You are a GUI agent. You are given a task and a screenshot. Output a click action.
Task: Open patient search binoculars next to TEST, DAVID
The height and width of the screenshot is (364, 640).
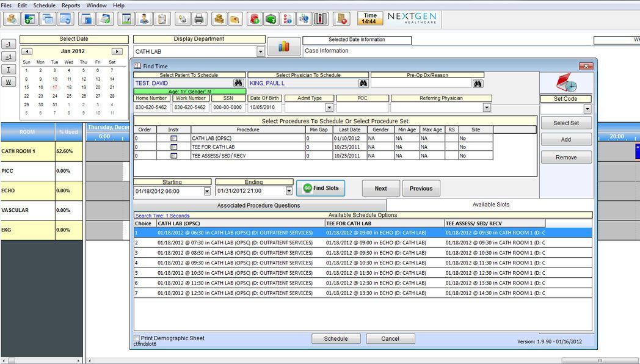pyautogui.click(x=238, y=83)
